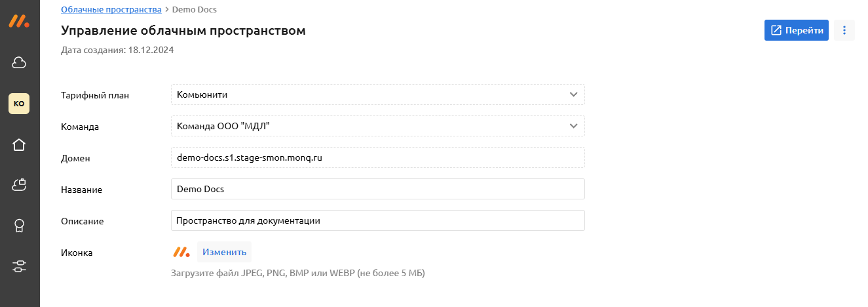Screen dimensions: 868x307
Task: Open the cloud spaces sidebar icon
Action: [x=19, y=62]
